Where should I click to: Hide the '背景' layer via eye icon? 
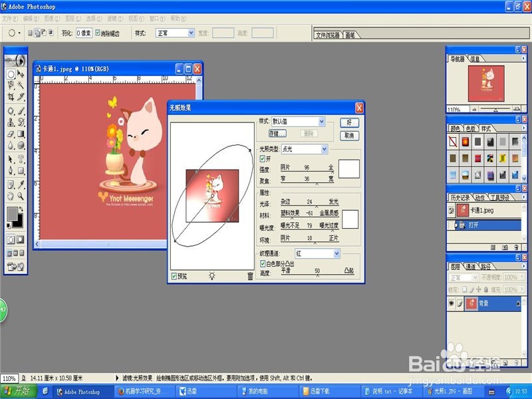coord(452,303)
